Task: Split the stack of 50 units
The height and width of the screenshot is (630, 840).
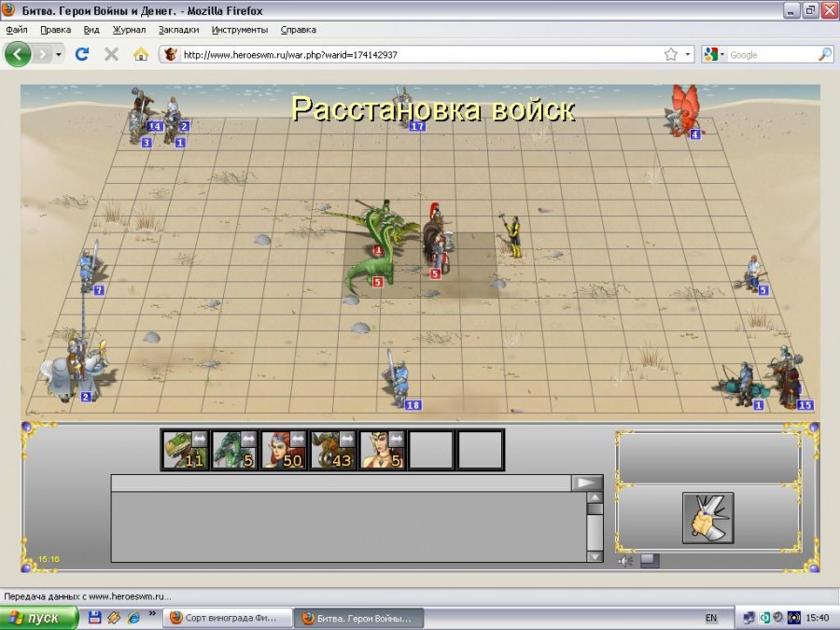Action: click(298, 440)
